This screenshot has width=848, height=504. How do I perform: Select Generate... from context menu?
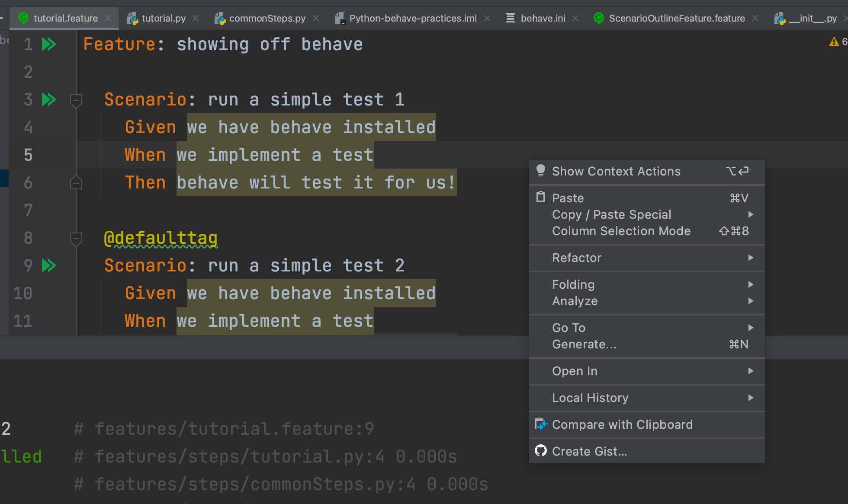584,344
